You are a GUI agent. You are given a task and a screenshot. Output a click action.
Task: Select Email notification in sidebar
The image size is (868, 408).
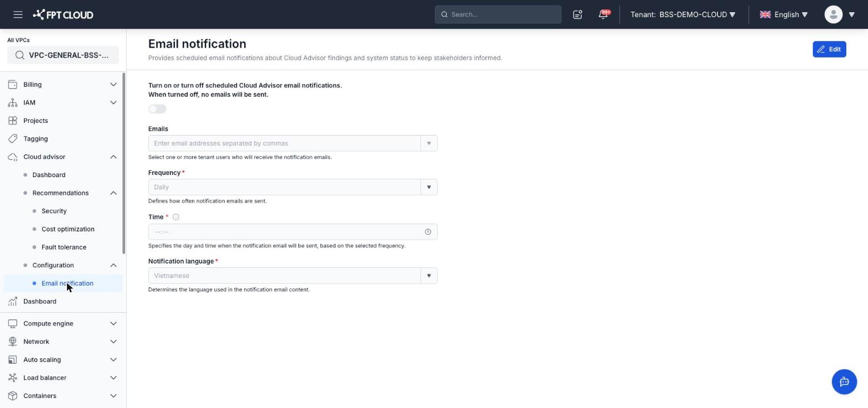tap(63, 283)
